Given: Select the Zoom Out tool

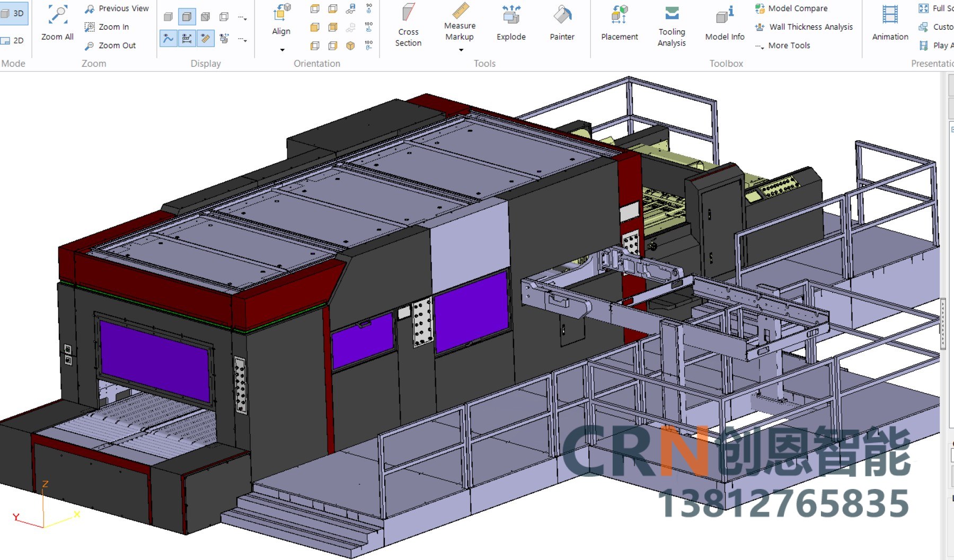Looking at the screenshot, I should point(110,46).
